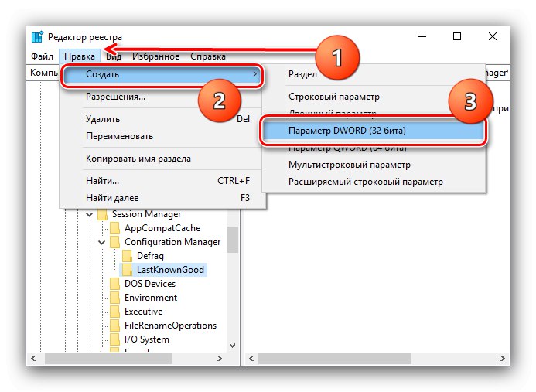Click LastKnownGood folder icon
The height and width of the screenshot is (392, 536).
pos(127,270)
